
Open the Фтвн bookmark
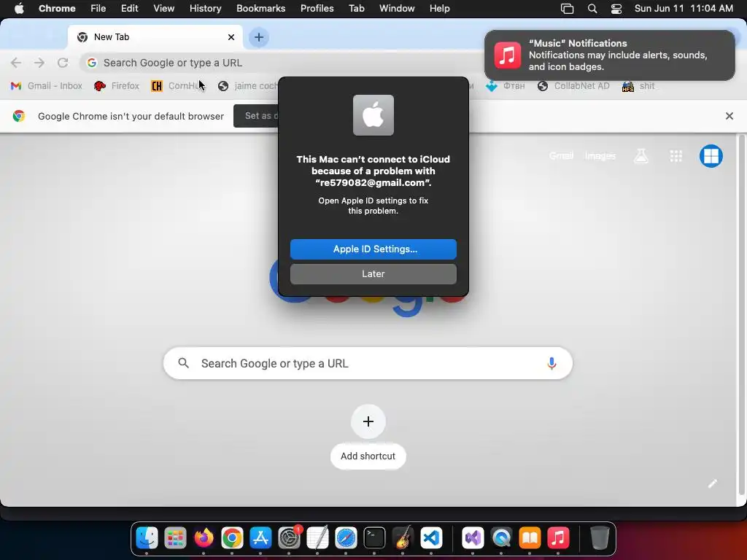(x=505, y=86)
